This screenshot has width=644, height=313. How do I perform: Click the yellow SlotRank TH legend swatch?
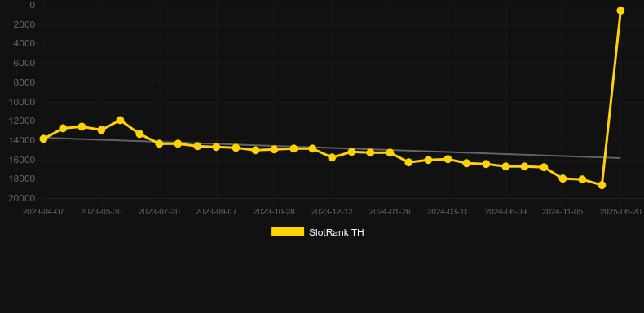[288, 231]
